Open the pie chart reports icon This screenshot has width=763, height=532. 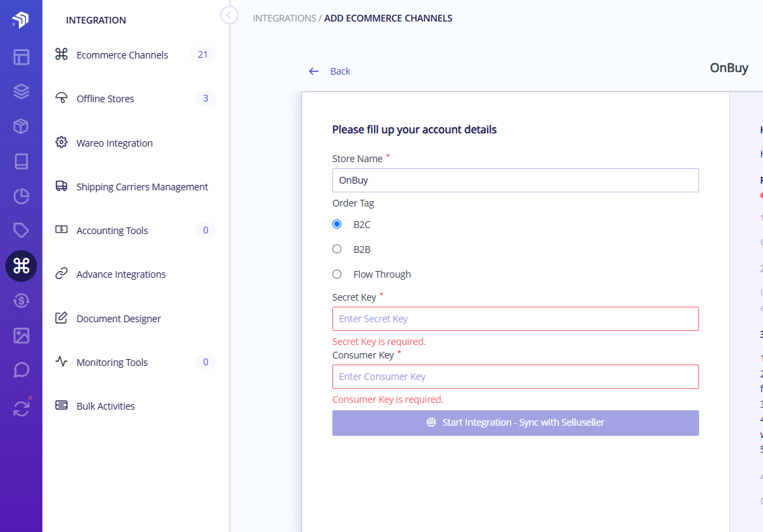point(21,196)
